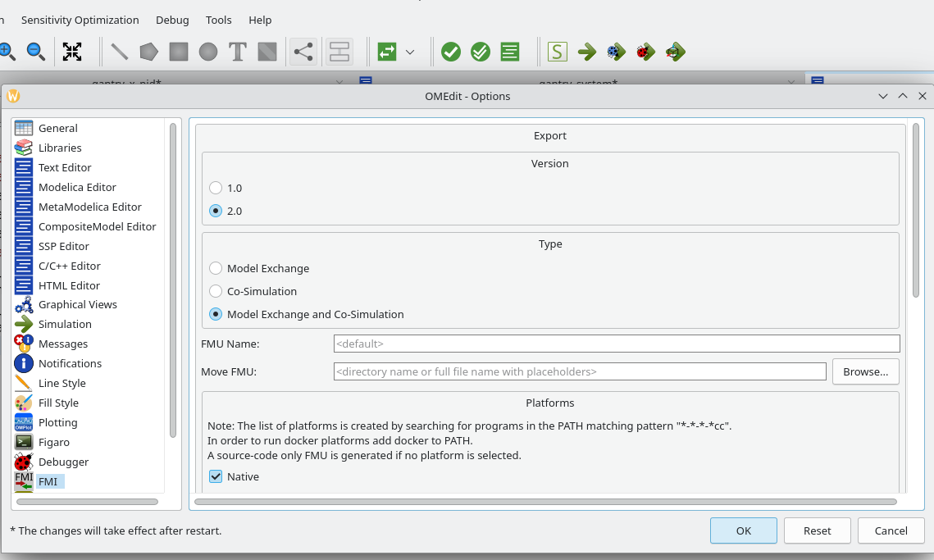Click Simulate with Debugger ladybug icon

tap(645, 52)
